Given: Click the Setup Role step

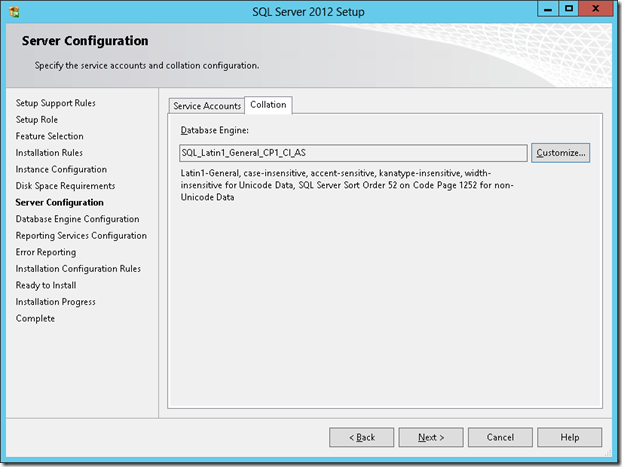Looking at the screenshot, I should tap(37, 119).
